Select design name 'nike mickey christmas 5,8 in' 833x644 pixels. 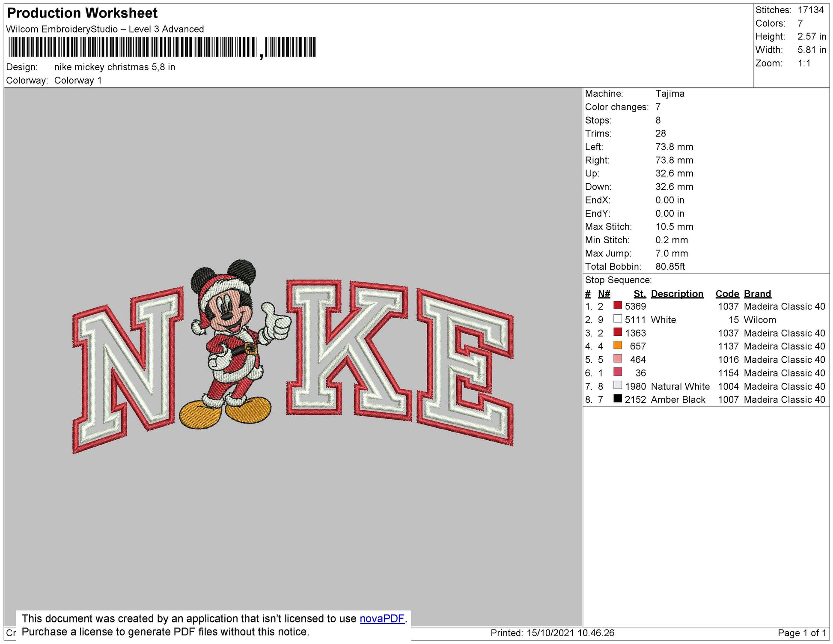point(115,67)
